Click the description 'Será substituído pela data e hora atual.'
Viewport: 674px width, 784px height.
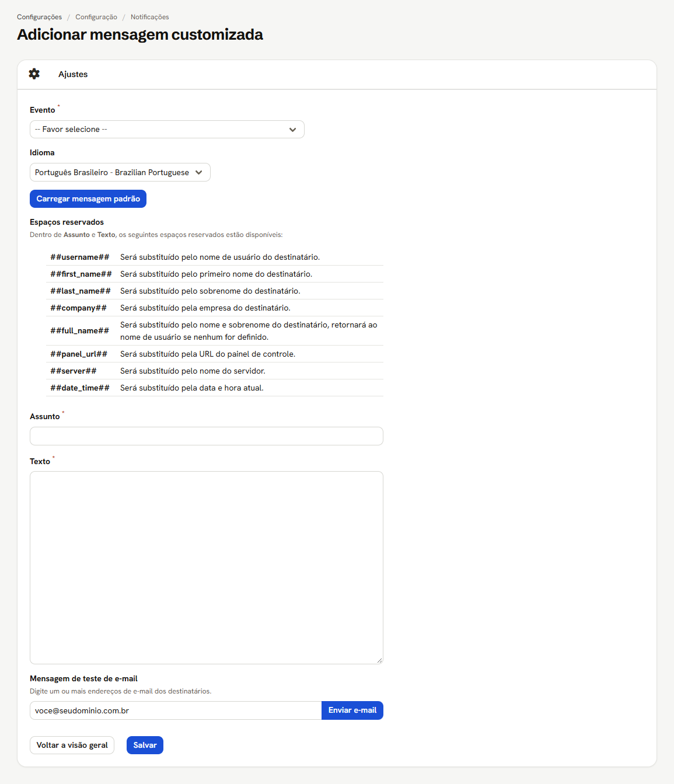point(192,388)
